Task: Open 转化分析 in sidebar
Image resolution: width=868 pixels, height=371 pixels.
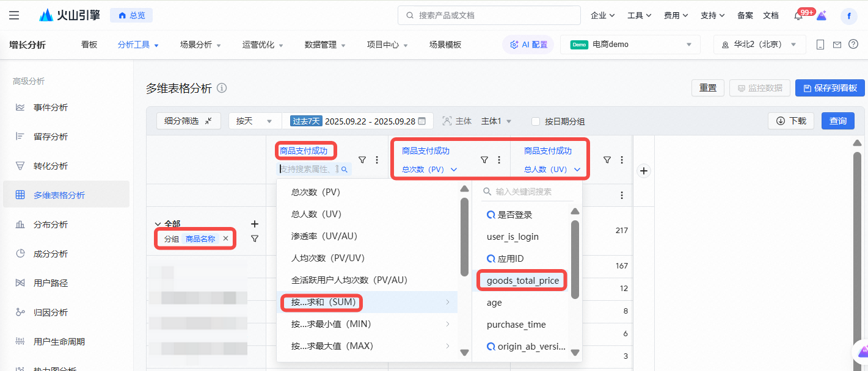Action: click(51, 166)
